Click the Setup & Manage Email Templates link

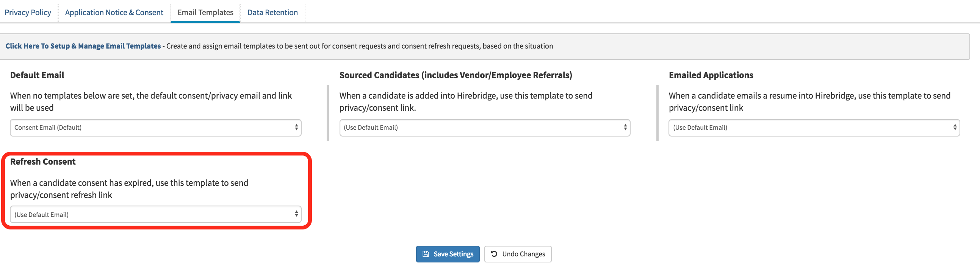[x=83, y=46]
